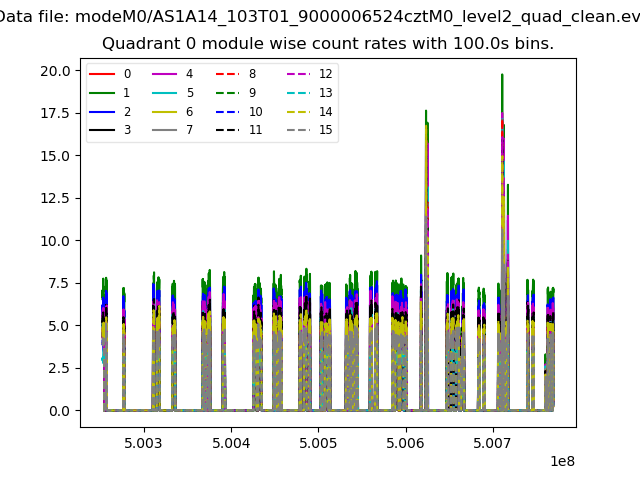Click the y-axis tick label 10.0
Screen dimensions: 640x480
54,241
